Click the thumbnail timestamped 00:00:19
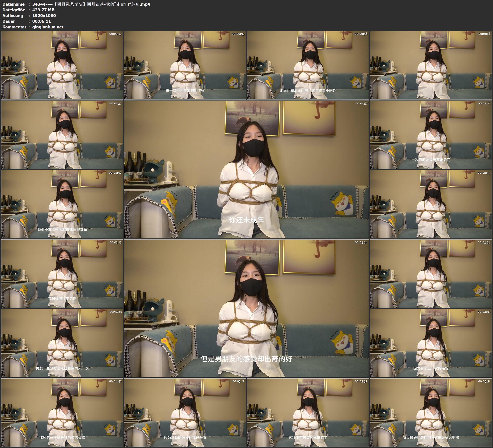Viewport: 493px width, 448px height. click(x=62, y=65)
